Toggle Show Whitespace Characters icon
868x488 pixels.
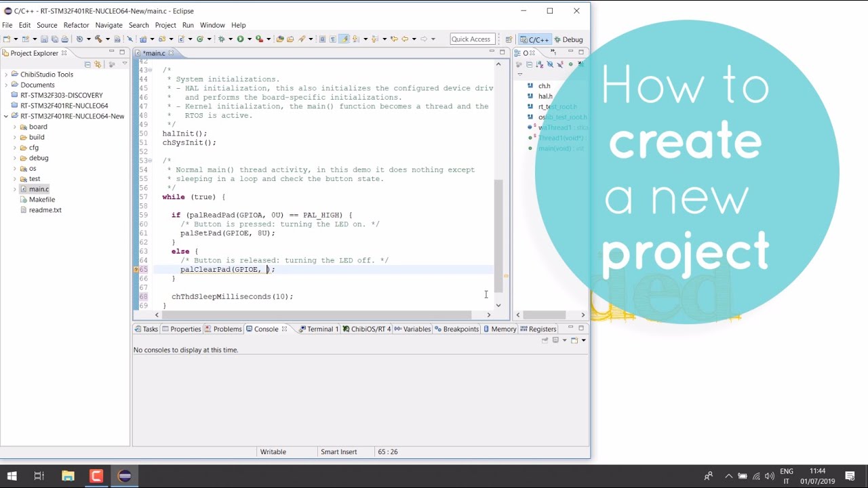point(333,39)
